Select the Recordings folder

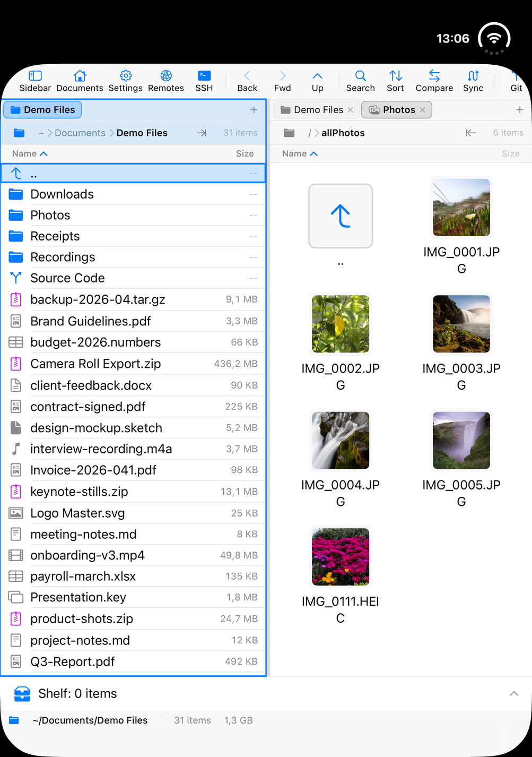pyautogui.click(x=134, y=257)
